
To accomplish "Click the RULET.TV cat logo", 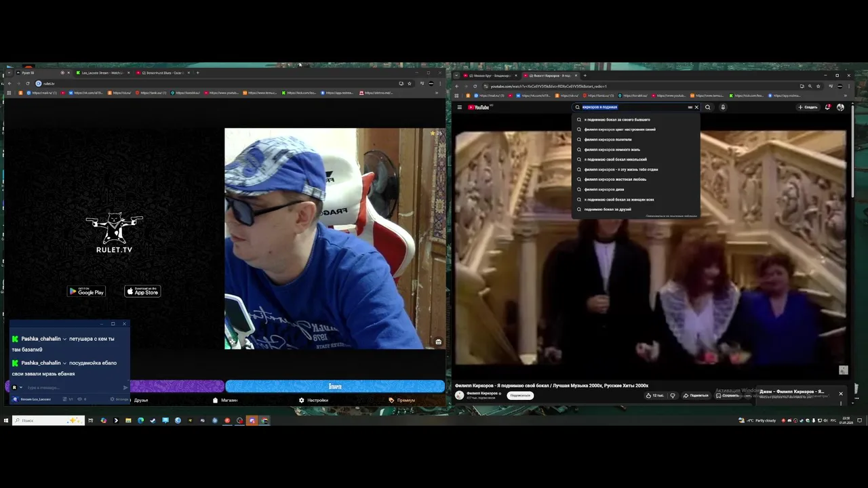I will click(x=114, y=232).
